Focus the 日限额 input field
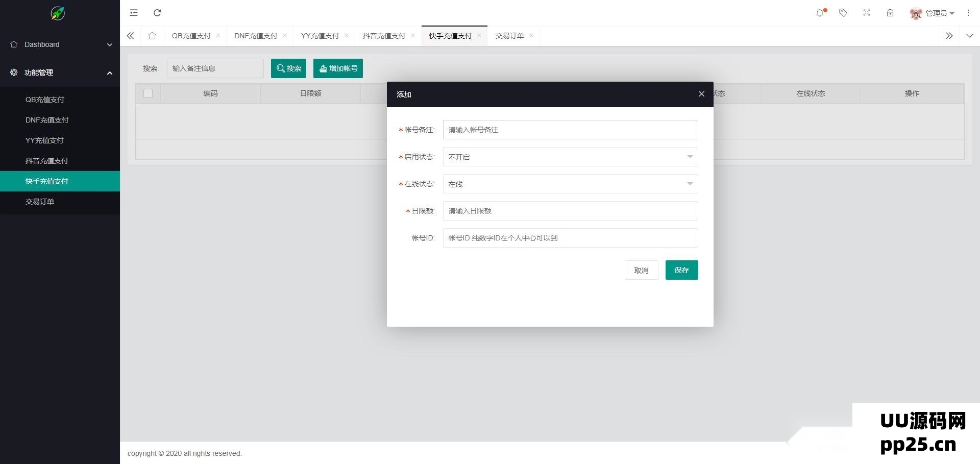The height and width of the screenshot is (464, 980). [570, 211]
